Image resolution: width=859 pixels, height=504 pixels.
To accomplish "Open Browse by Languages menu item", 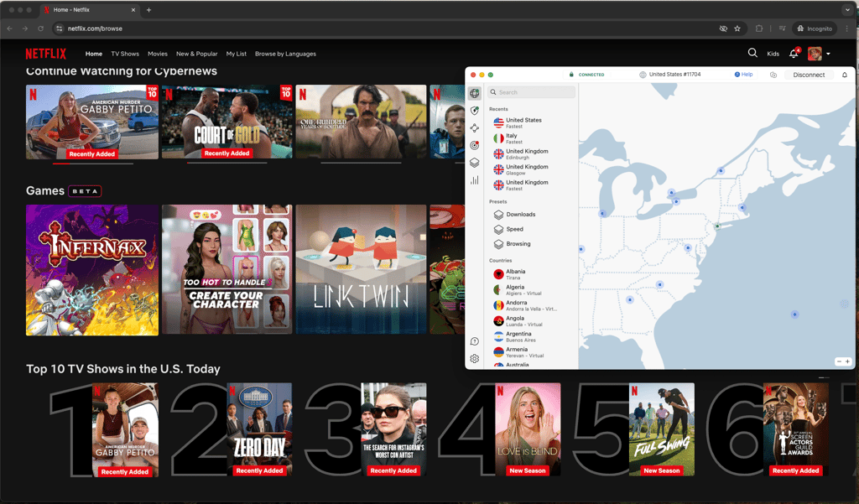I will point(285,54).
